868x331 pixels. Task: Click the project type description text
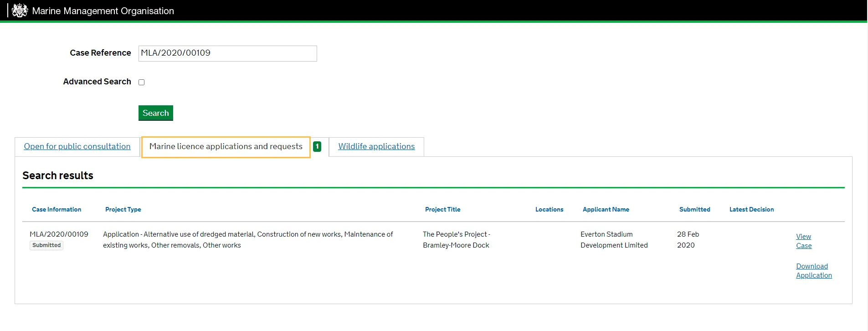tap(248, 240)
